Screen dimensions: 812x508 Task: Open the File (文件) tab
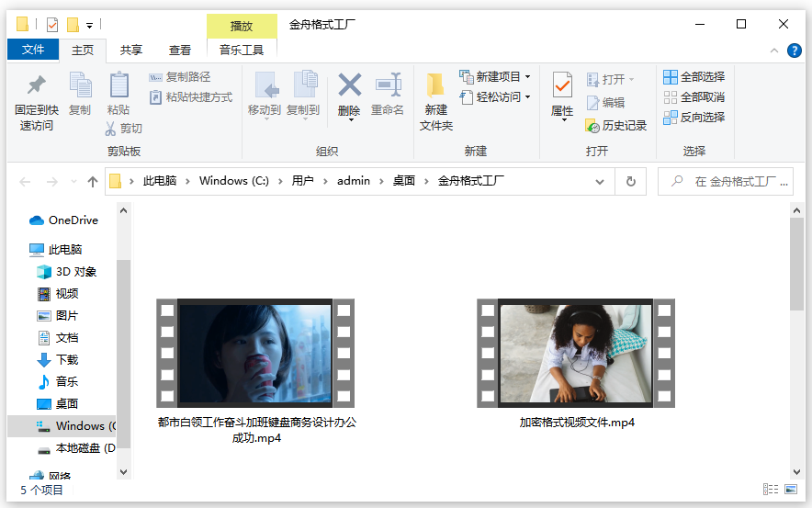(x=33, y=50)
